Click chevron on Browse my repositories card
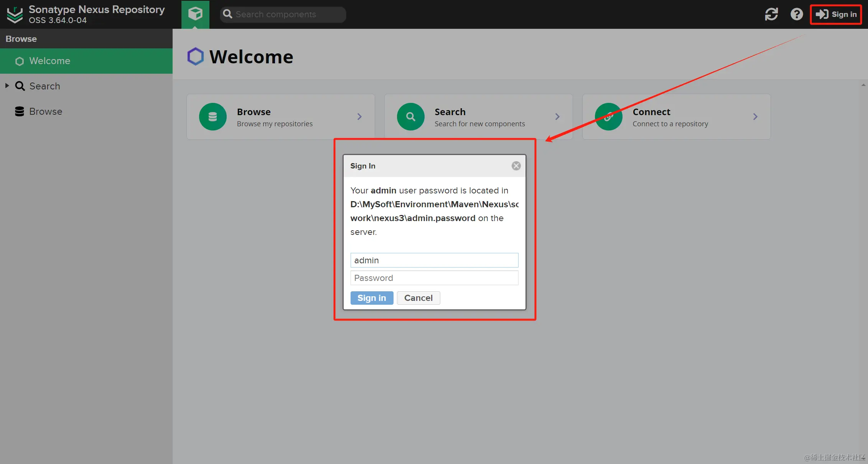Image resolution: width=868 pixels, height=464 pixels. coord(359,117)
